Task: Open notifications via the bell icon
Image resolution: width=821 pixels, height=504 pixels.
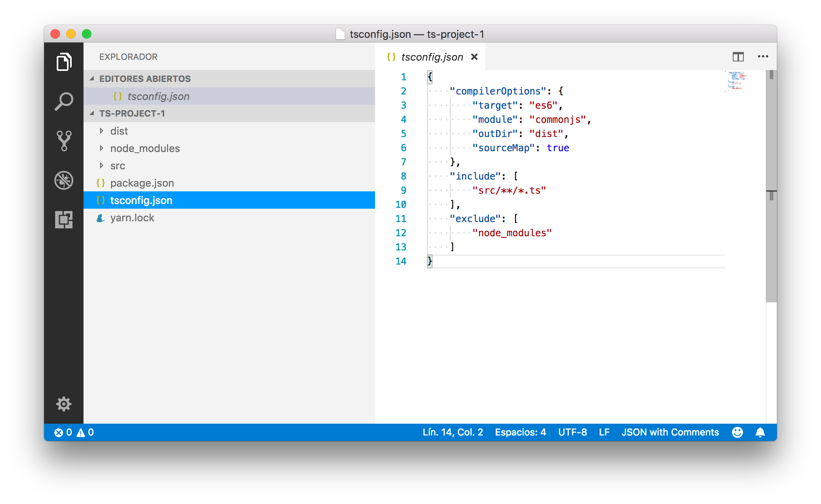Action: (x=760, y=432)
